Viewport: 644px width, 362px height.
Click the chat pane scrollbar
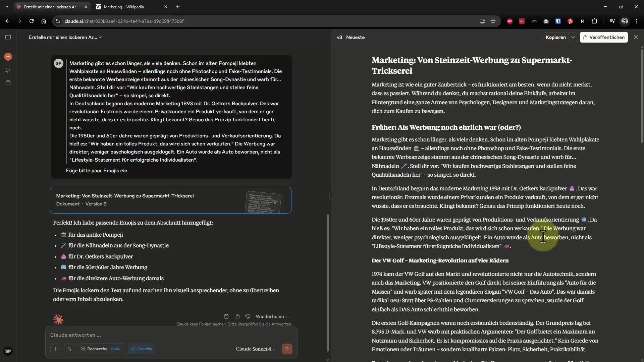point(327,283)
